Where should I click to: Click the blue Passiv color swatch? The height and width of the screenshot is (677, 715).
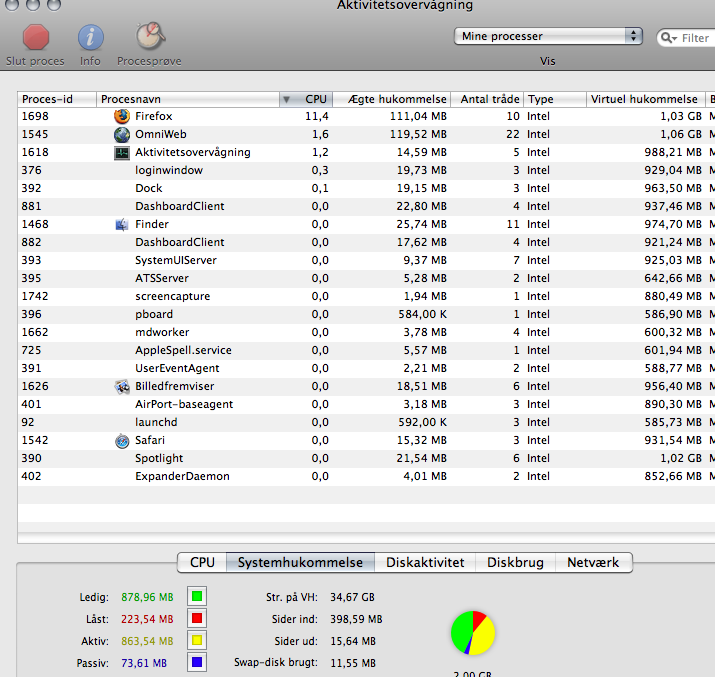[x=197, y=662]
